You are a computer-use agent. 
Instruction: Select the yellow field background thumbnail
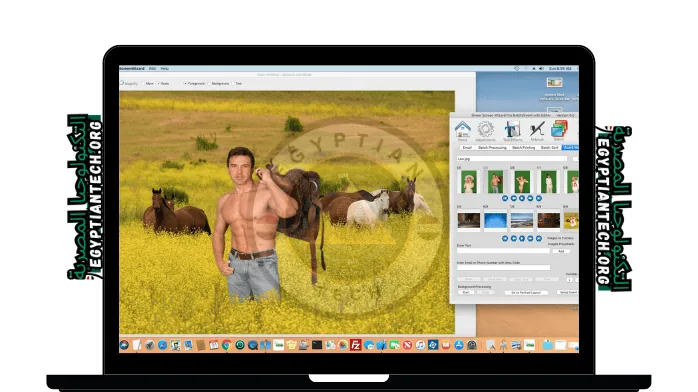click(572, 221)
